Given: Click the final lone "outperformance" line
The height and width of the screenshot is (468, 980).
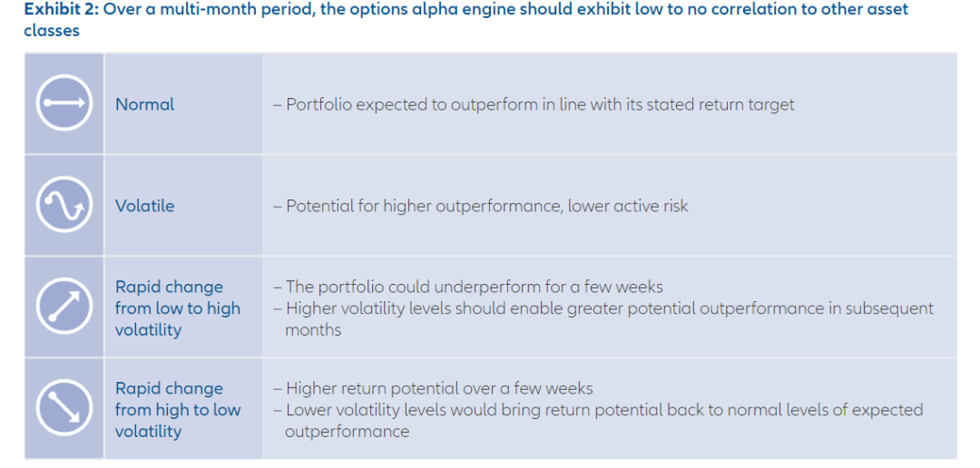Looking at the screenshot, I should tap(347, 432).
